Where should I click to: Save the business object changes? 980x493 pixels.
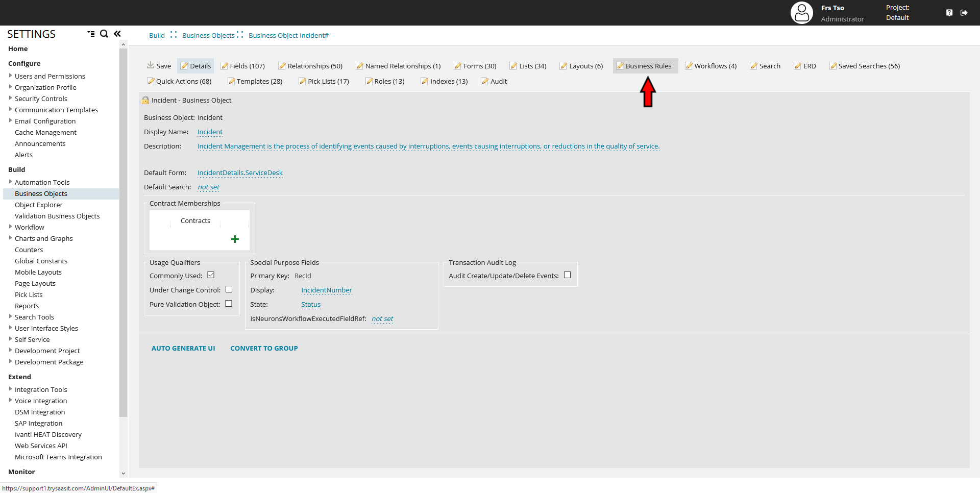tap(158, 66)
